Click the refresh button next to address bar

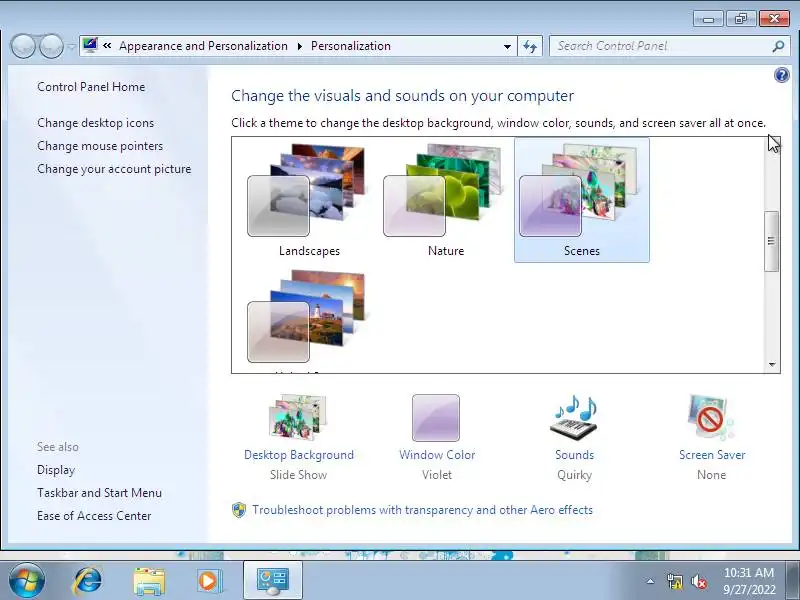[530, 46]
